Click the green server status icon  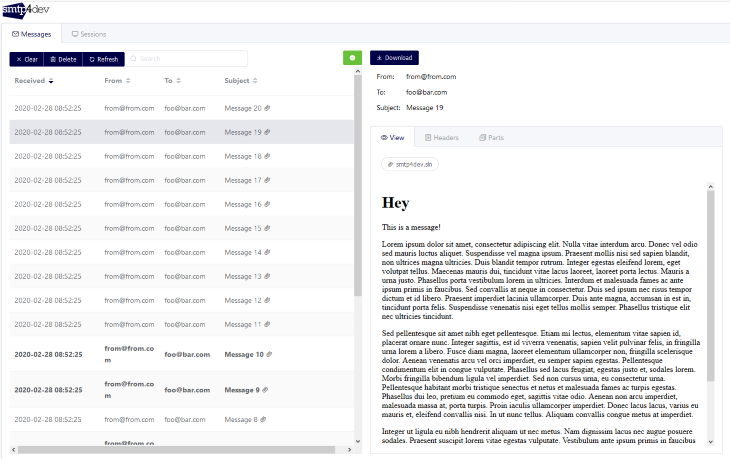[352, 58]
